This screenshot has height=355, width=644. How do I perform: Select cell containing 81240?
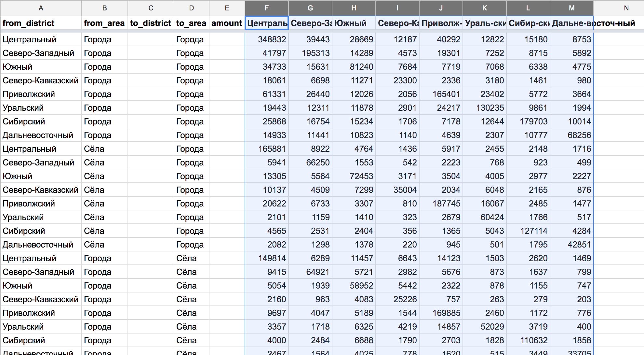point(354,67)
